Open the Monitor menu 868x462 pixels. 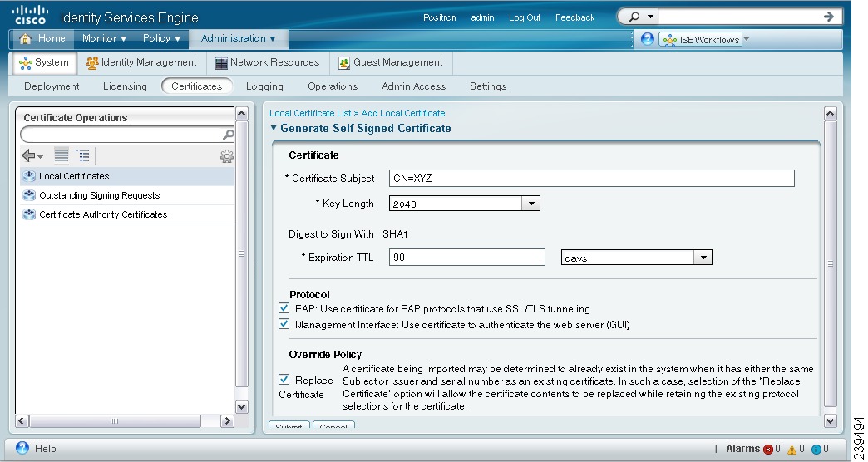(104, 38)
